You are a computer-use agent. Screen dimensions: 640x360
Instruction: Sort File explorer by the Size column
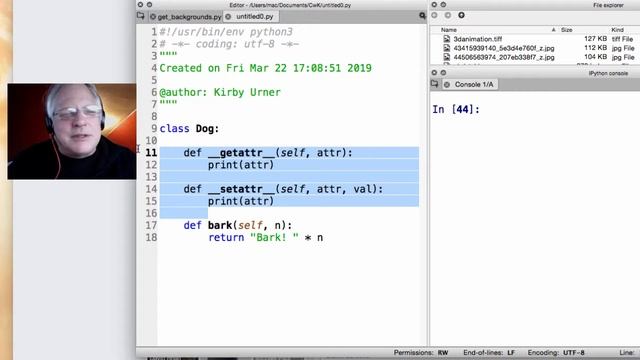pyautogui.click(x=567, y=30)
